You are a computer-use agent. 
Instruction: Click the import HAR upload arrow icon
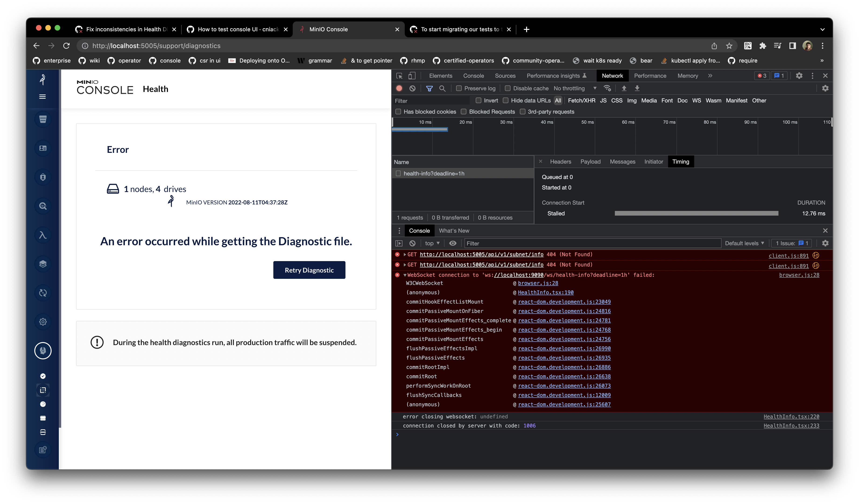pyautogui.click(x=624, y=89)
